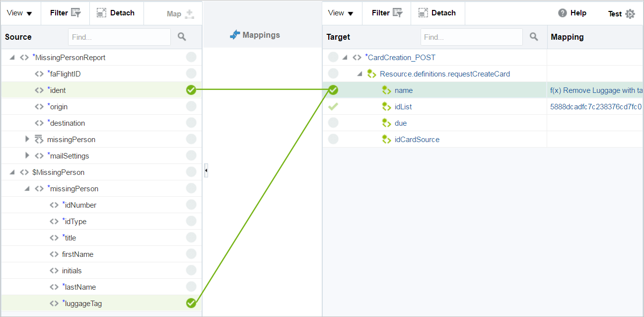Expand the mailSettings node
Screen dimensions: 644x317
pos(27,156)
